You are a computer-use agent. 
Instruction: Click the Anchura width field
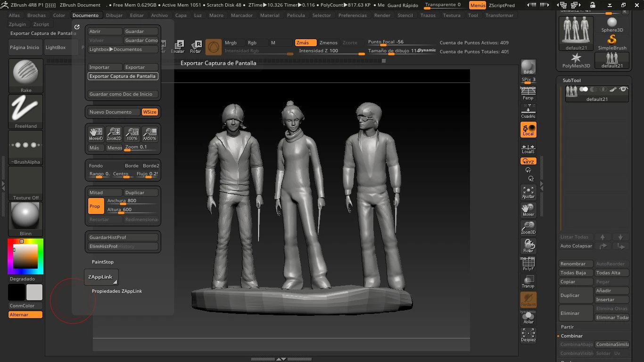[132, 201]
